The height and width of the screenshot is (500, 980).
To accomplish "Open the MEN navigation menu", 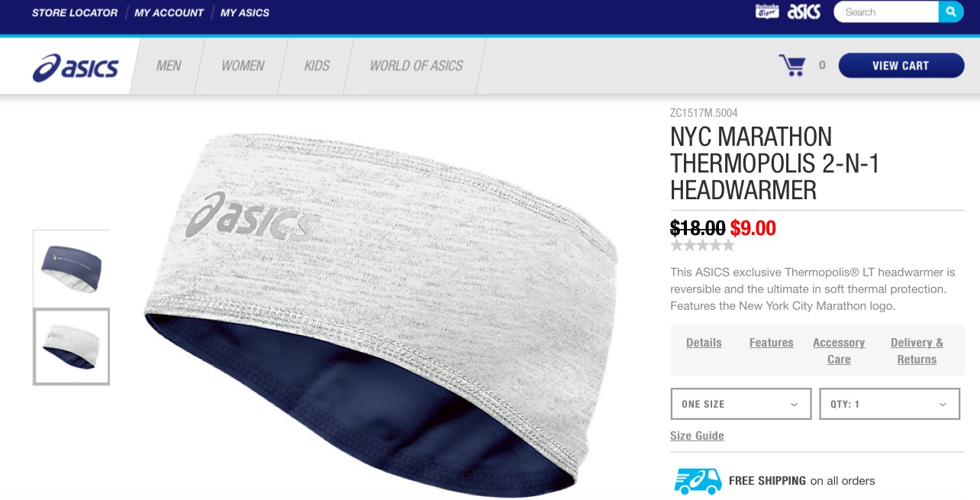I will [x=169, y=66].
